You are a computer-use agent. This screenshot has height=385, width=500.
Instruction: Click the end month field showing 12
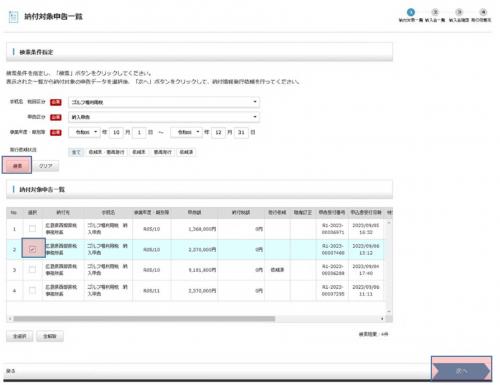pyautogui.click(x=218, y=132)
